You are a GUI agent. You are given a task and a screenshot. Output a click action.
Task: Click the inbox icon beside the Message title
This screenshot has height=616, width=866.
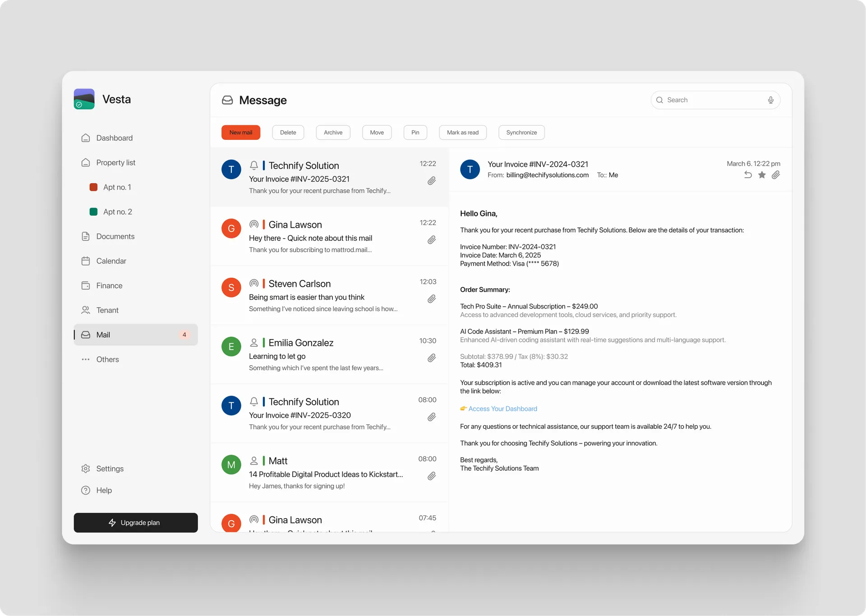[x=227, y=100]
